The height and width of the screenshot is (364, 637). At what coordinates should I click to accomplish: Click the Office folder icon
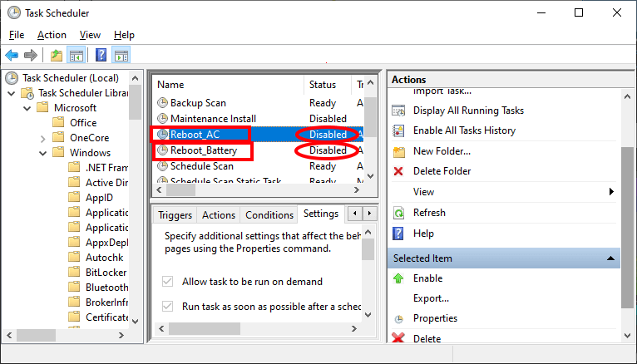[58, 122]
